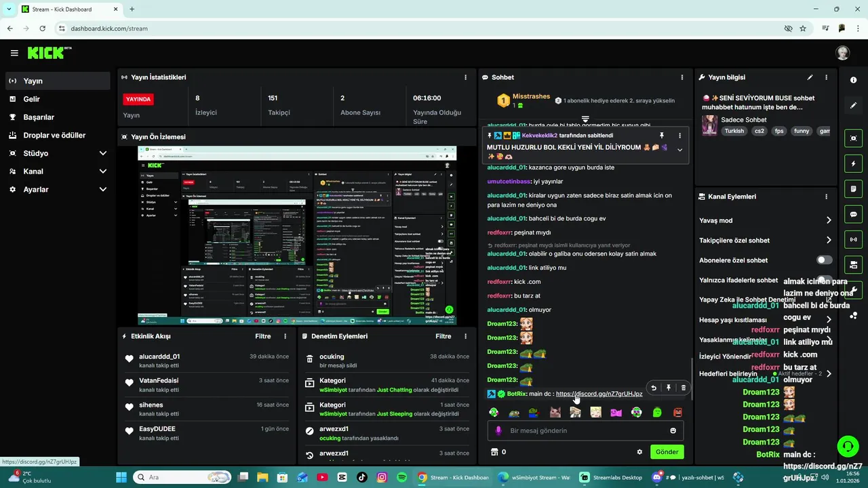868x488 pixels.
Task: Send message with the Gönder button
Action: coord(667,452)
